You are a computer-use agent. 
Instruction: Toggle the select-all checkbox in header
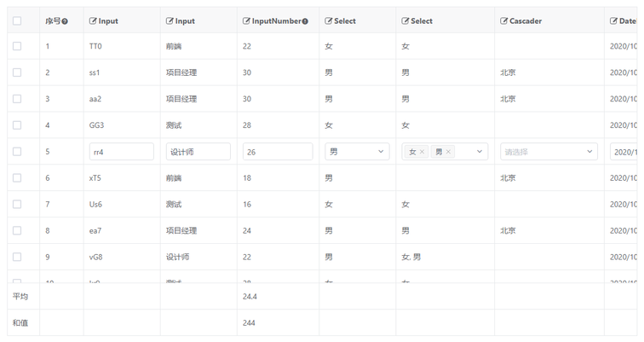click(x=17, y=20)
